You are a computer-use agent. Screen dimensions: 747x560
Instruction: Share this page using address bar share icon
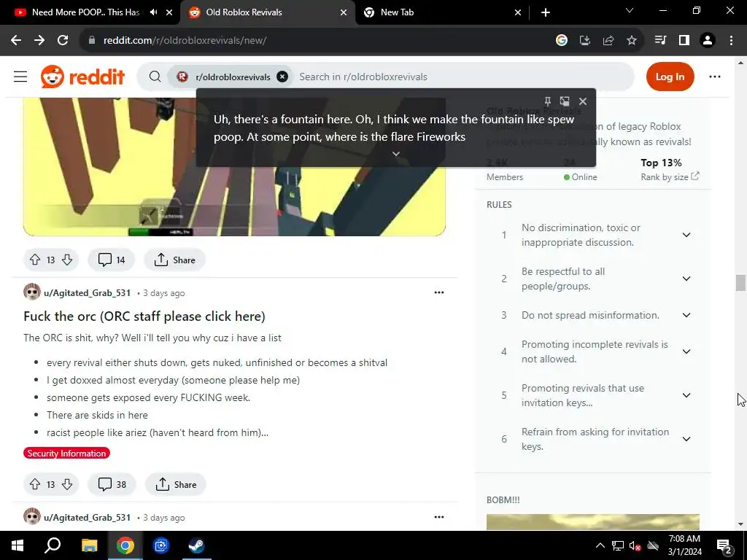pyautogui.click(x=608, y=41)
